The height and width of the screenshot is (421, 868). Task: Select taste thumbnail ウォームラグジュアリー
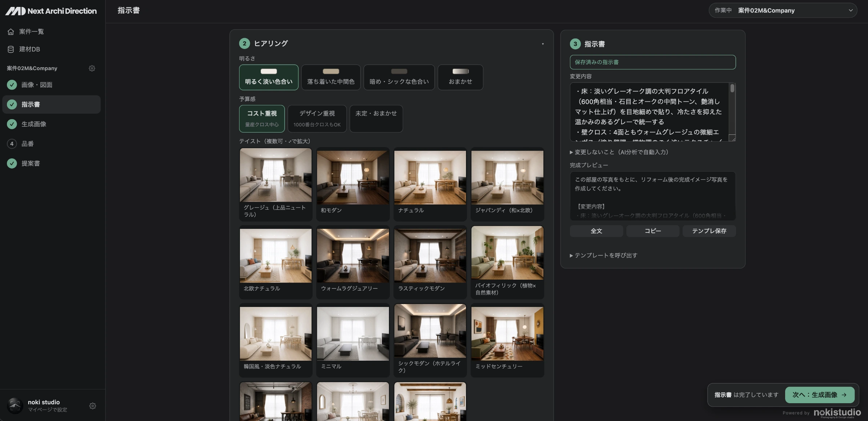tap(353, 262)
